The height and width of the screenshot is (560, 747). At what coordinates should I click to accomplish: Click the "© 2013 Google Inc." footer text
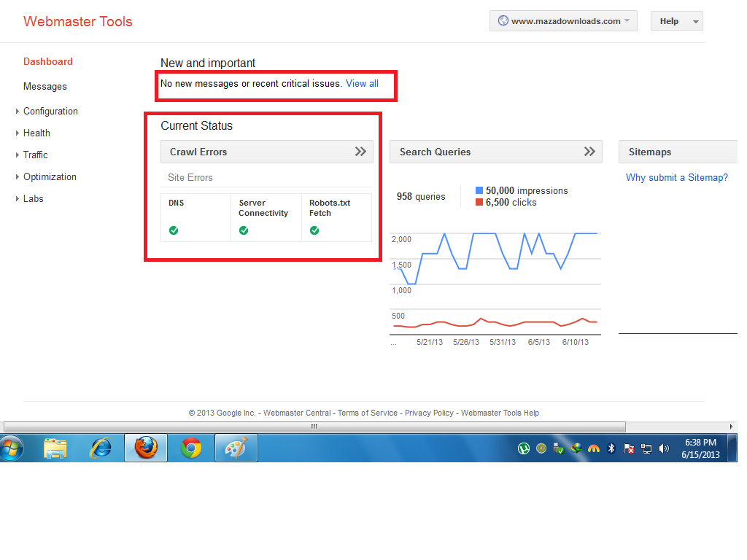[x=222, y=413]
